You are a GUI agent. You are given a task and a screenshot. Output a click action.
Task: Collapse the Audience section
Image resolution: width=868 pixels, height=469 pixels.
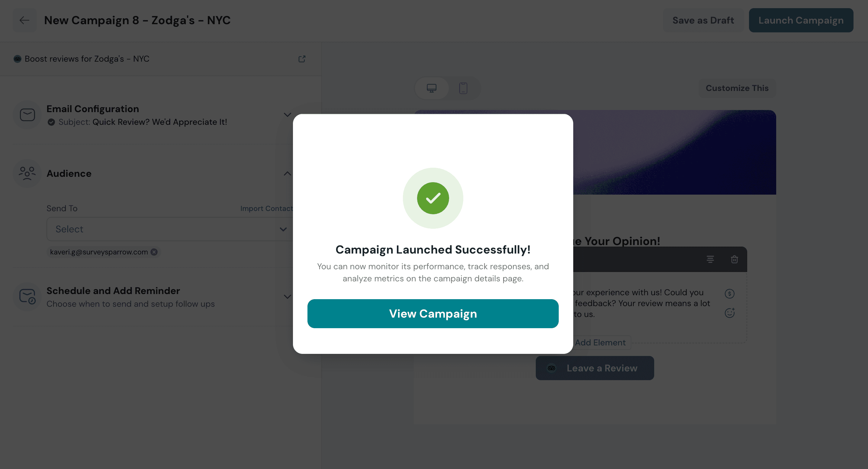click(x=287, y=174)
